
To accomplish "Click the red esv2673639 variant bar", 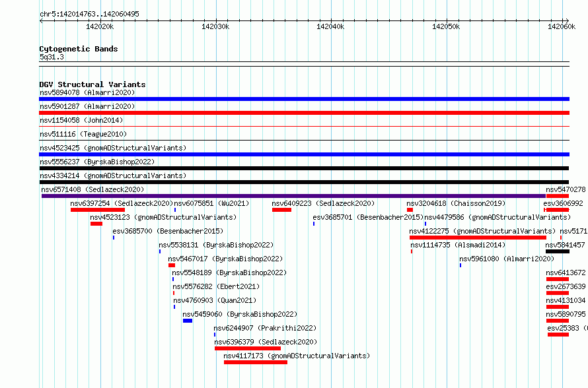I will (558, 293).
